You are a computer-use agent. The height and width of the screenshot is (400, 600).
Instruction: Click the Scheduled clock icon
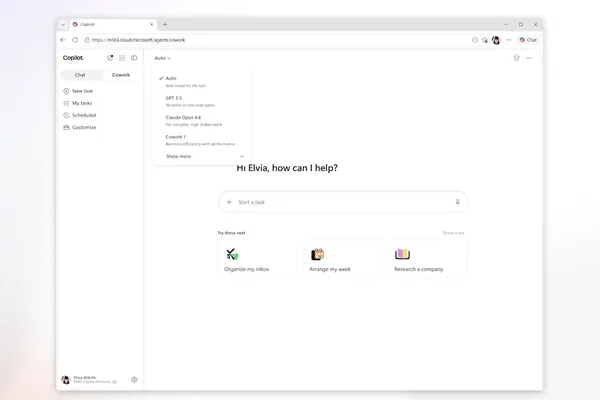coord(66,115)
